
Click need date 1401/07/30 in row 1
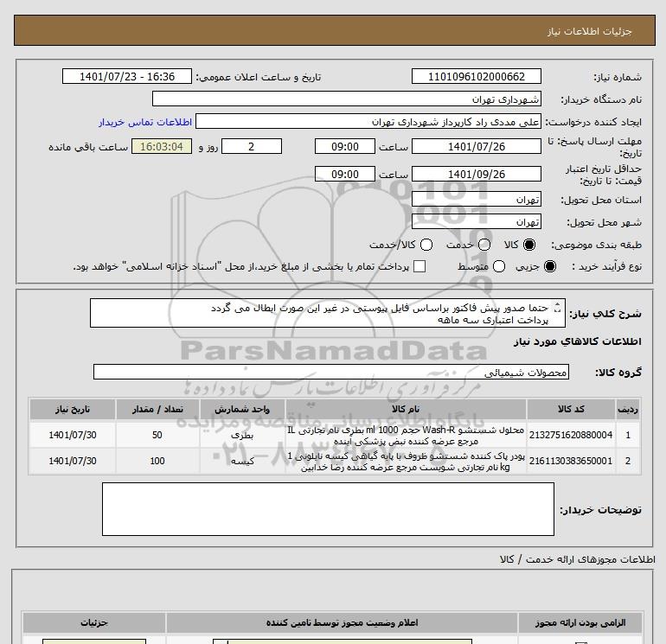[72, 435]
